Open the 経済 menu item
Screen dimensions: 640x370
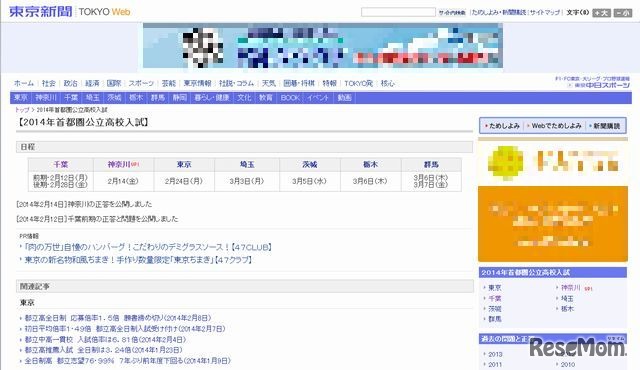(x=92, y=83)
